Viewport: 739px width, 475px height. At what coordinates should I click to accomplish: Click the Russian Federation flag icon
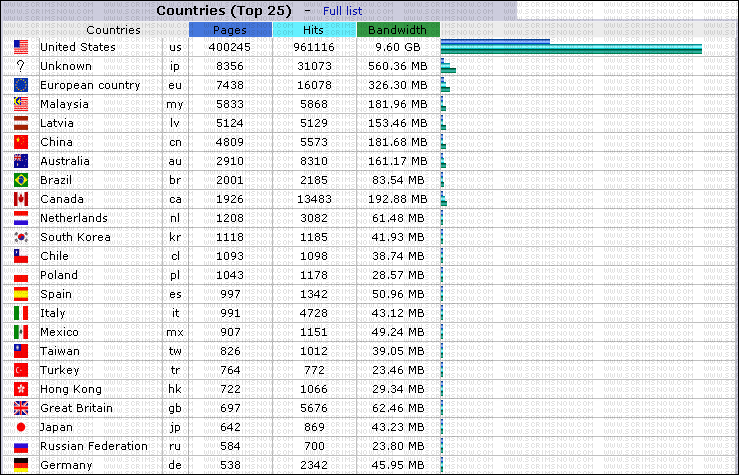(x=21, y=446)
